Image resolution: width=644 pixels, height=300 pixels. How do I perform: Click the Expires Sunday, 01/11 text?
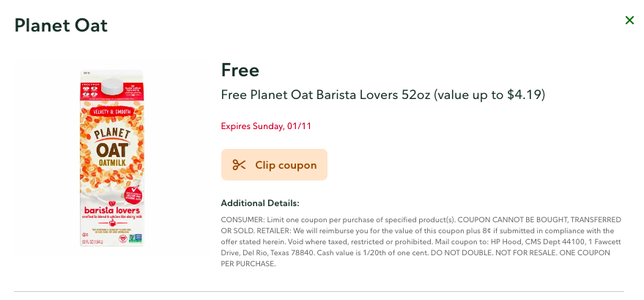[267, 126]
